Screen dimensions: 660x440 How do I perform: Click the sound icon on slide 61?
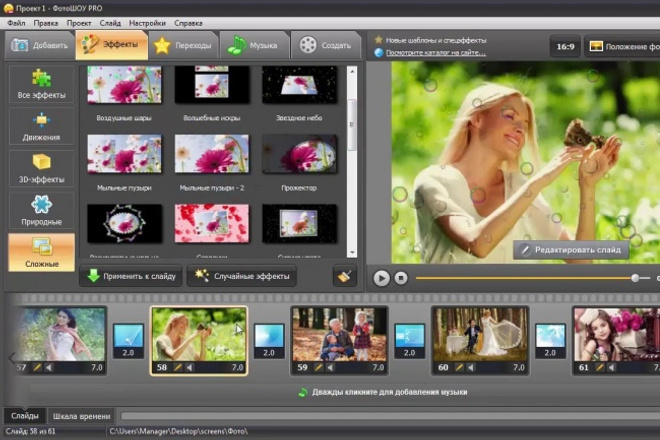pyautogui.click(x=612, y=368)
